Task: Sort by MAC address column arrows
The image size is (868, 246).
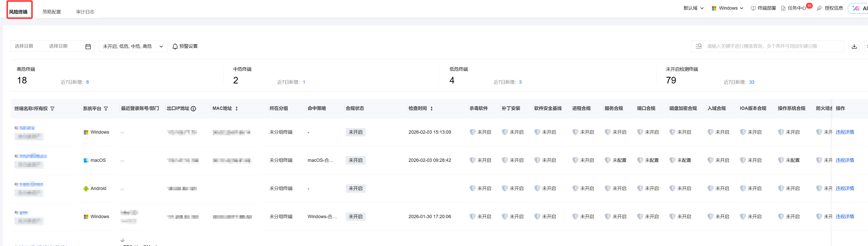Action: [x=237, y=109]
